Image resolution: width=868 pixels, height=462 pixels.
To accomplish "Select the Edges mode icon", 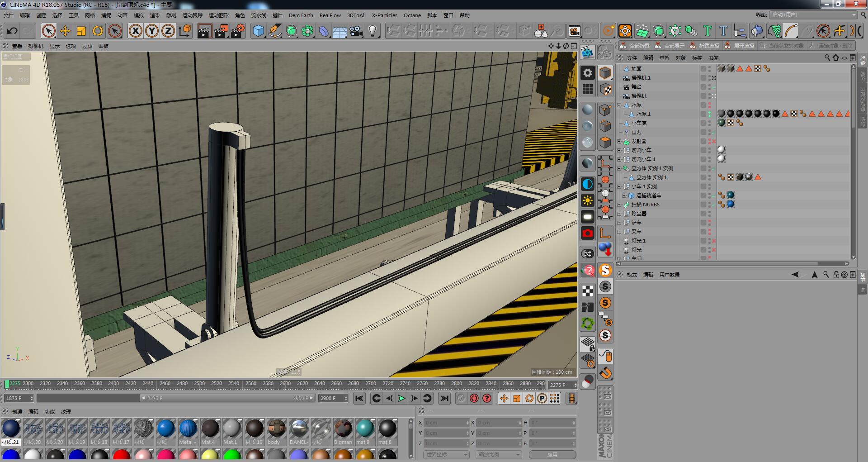I will point(605,126).
